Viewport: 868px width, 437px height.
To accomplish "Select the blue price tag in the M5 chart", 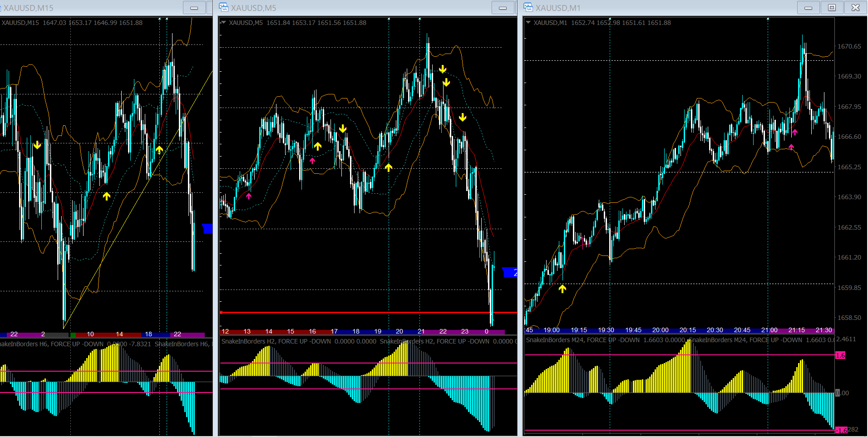I will [510, 272].
